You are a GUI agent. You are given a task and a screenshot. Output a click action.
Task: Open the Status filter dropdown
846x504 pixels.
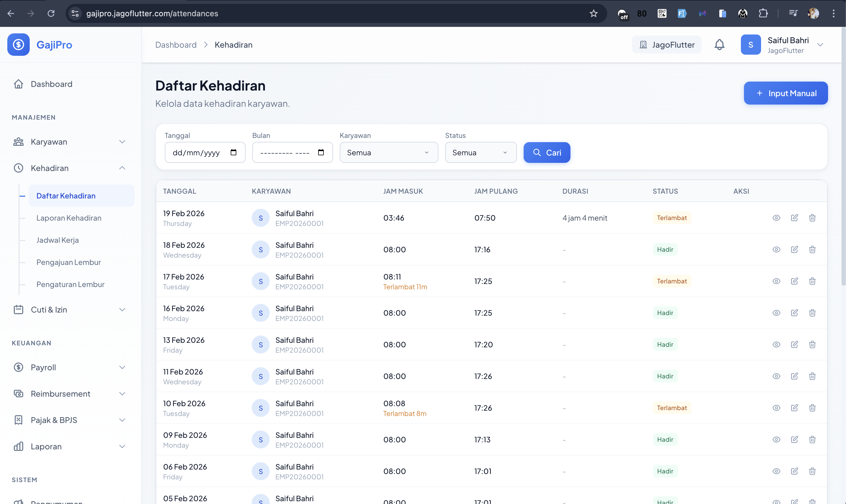point(480,152)
